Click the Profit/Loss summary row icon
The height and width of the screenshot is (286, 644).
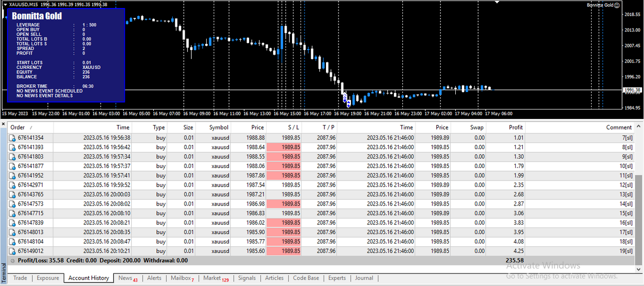(12, 260)
